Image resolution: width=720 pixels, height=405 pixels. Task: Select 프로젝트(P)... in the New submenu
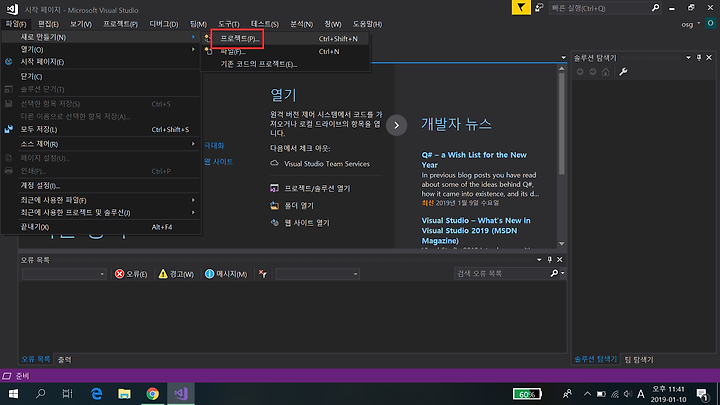click(285, 39)
